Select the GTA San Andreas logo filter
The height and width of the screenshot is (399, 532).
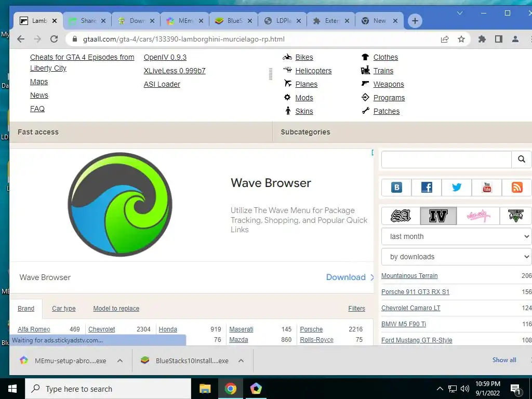(x=401, y=216)
